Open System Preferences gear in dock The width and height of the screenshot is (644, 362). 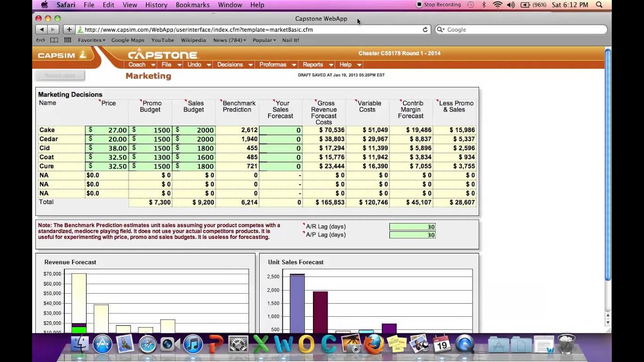click(238, 344)
